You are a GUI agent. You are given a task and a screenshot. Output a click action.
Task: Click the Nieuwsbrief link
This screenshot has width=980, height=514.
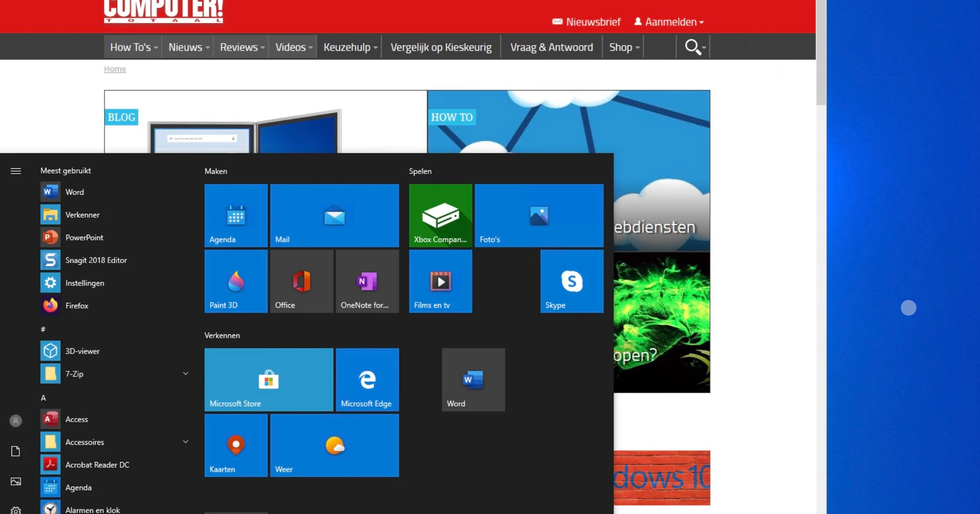click(x=586, y=22)
